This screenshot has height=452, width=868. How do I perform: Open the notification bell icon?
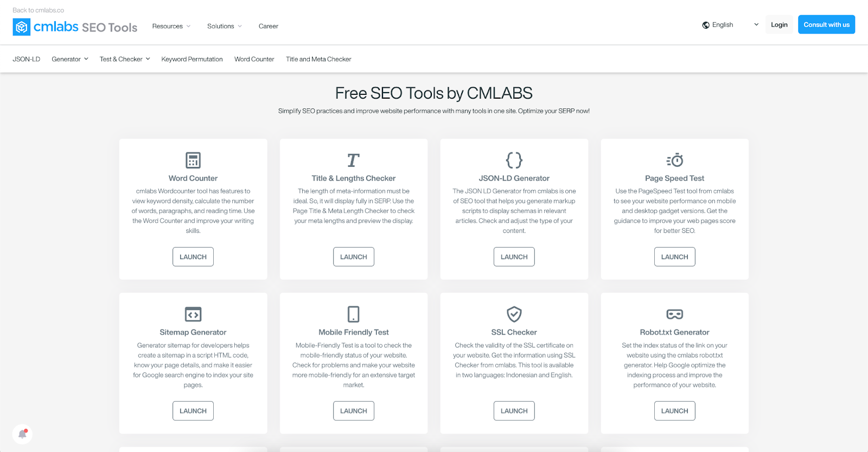pos(22,434)
